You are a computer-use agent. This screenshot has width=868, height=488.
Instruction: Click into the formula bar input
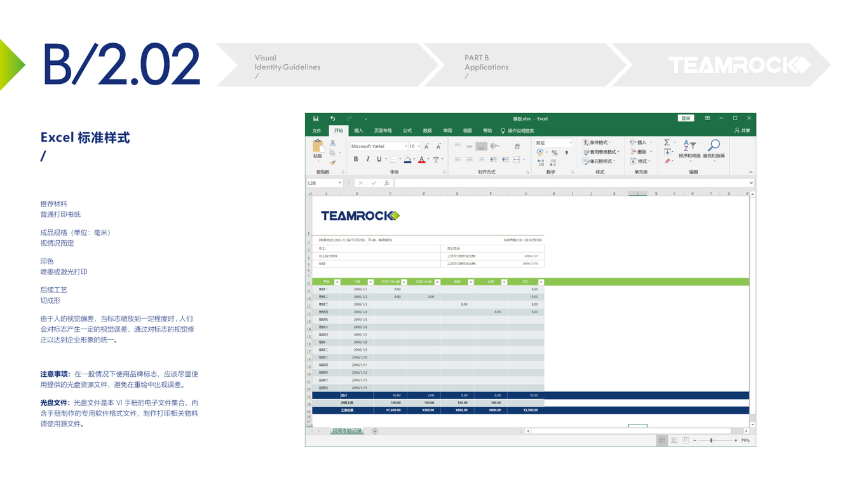pos(570,183)
